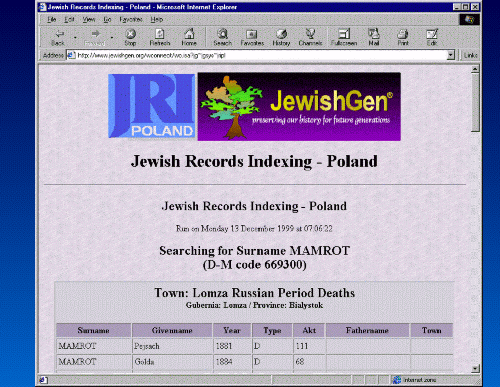Click the Back arrow toolbar icon
The height and width of the screenshot is (387, 500).
click(x=59, y=34)
